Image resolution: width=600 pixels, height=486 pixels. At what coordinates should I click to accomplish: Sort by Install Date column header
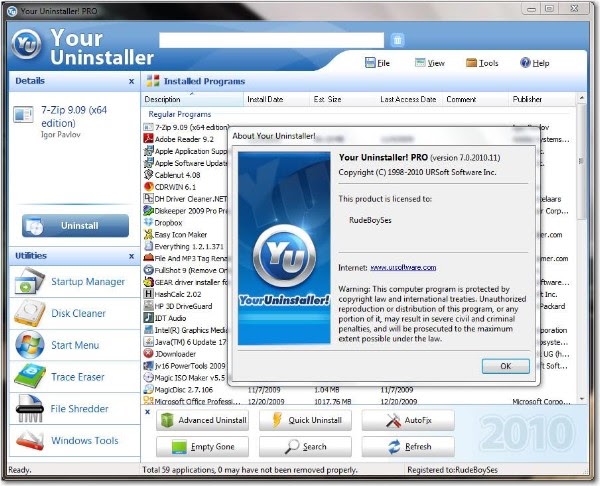[276, 99]
